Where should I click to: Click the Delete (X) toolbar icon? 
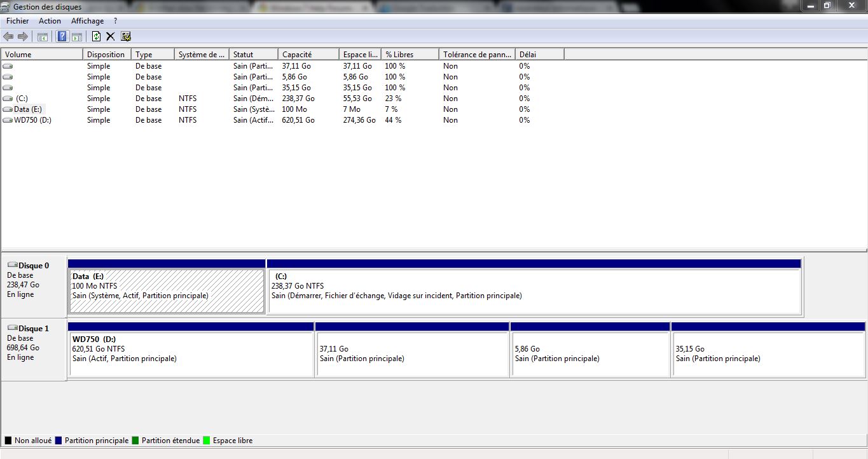tap(111, 36)
